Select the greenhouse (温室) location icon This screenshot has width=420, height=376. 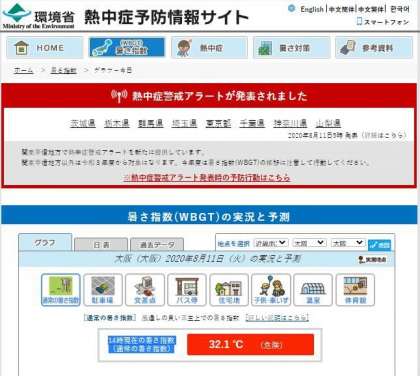tap(313, 290)
